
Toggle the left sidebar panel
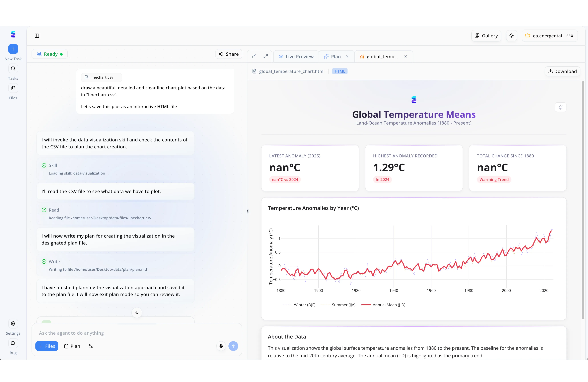(37, 36)
